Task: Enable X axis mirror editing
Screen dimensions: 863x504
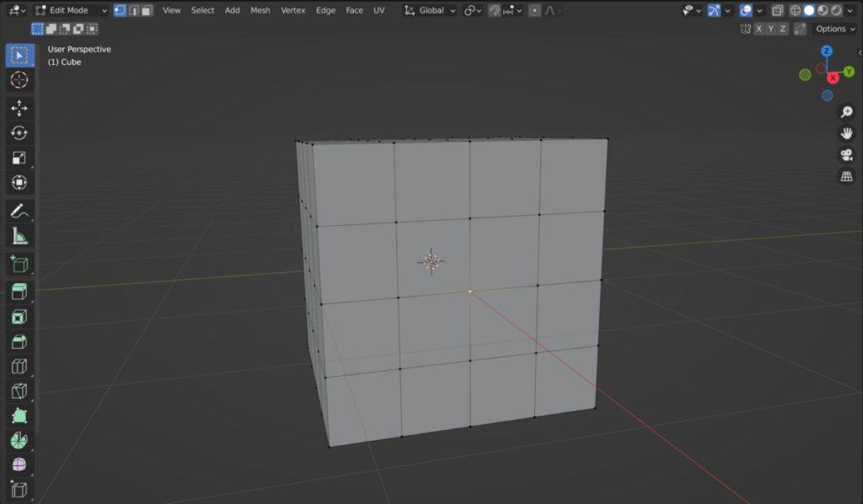Action: coord(759,29)
